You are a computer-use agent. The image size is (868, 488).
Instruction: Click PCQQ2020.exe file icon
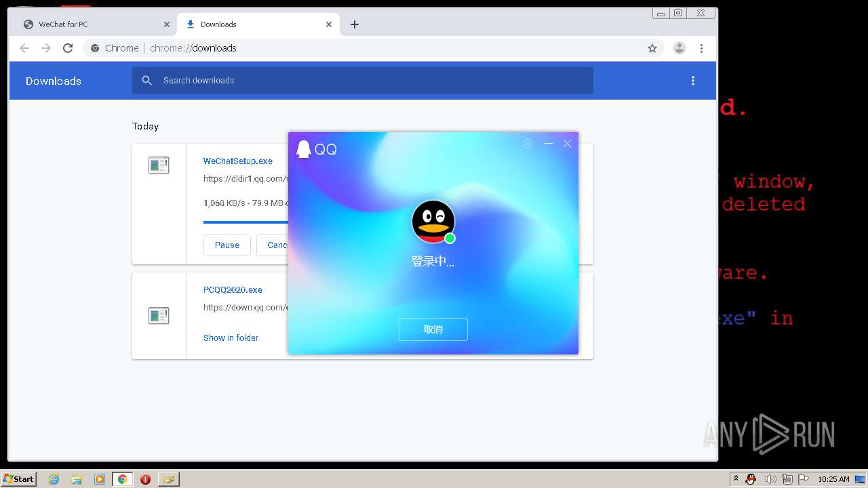click(x=159, y=315)
